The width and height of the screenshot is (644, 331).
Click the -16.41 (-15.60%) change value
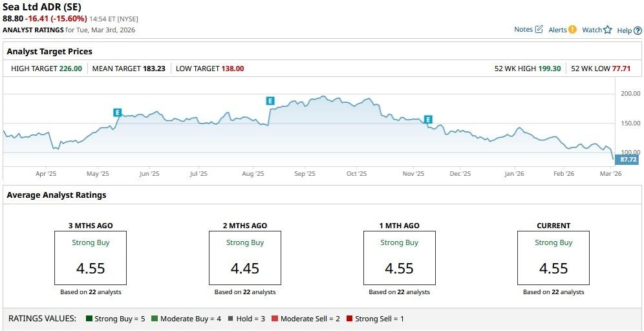pos(56,19)
